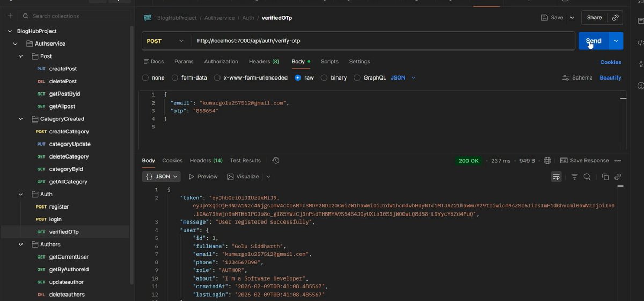
Task: Open network information globe icon
Action: pyautogui.click(x=547, y=161)
